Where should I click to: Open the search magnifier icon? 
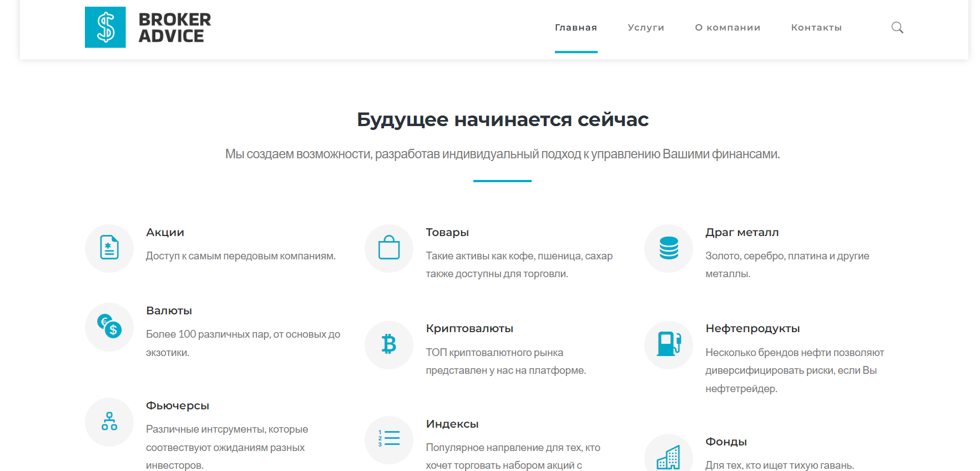[897, 27]
